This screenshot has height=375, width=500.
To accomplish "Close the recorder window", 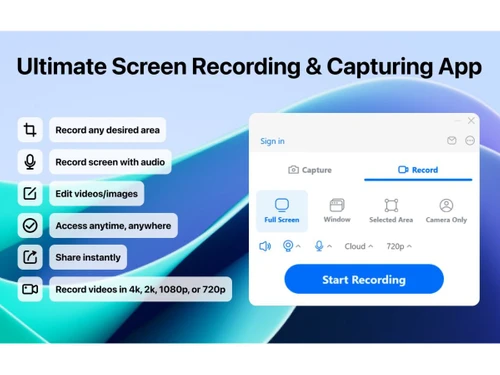I will 471,121.
